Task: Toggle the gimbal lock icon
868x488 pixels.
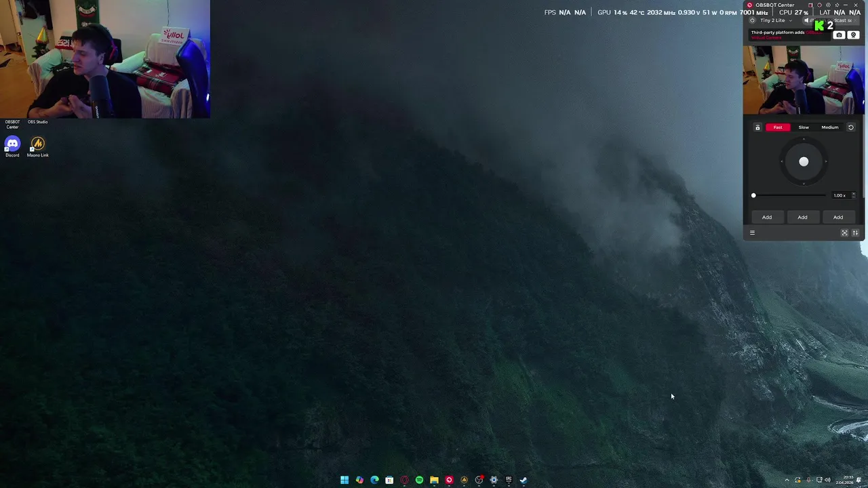Action: pyautogui.click(x=757, y=127)
